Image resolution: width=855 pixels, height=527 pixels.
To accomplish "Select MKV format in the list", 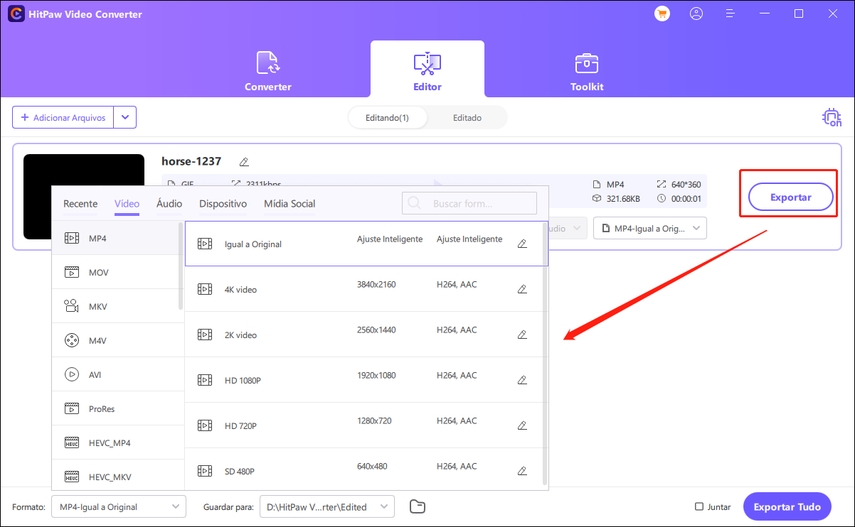I will tap(115, 306).
